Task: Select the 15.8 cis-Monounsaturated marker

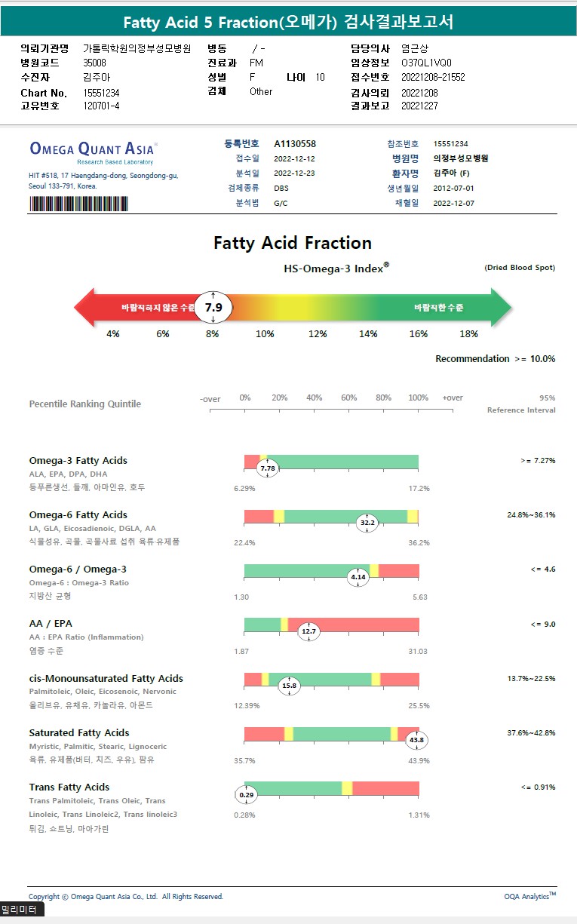Action: [289, 686]
